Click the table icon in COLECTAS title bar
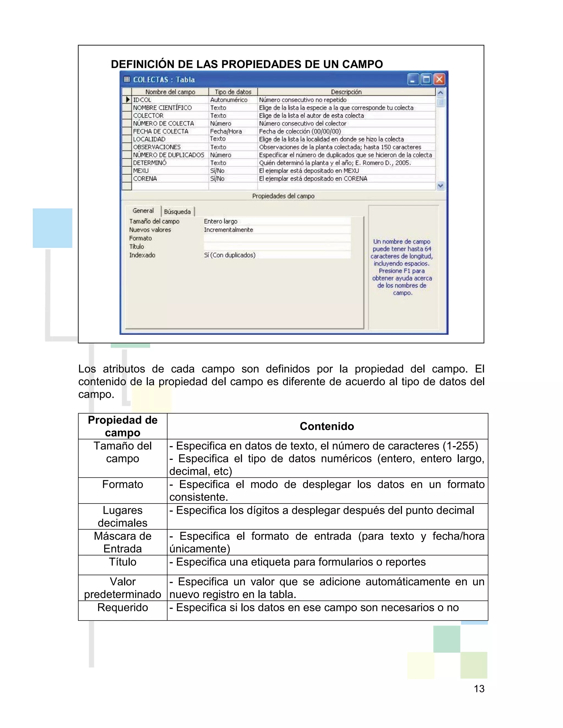This screenshot has width=563, height=728. click(x=127, y=79)
